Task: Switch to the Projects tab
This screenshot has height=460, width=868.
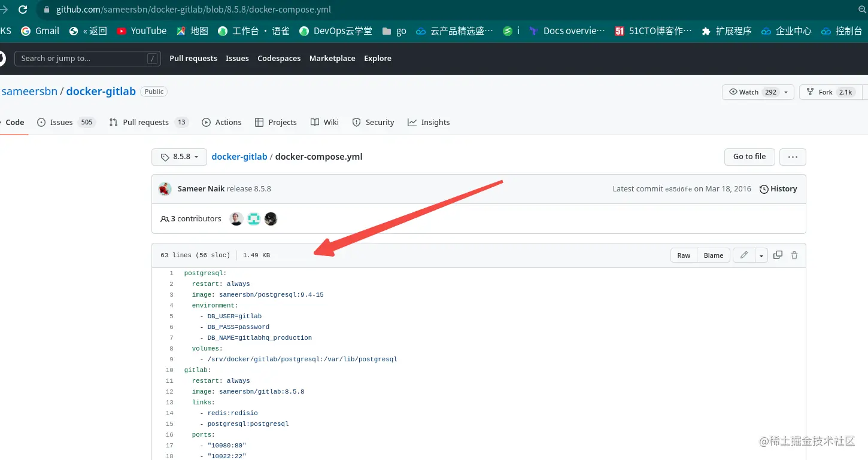Action: point(276,122)
